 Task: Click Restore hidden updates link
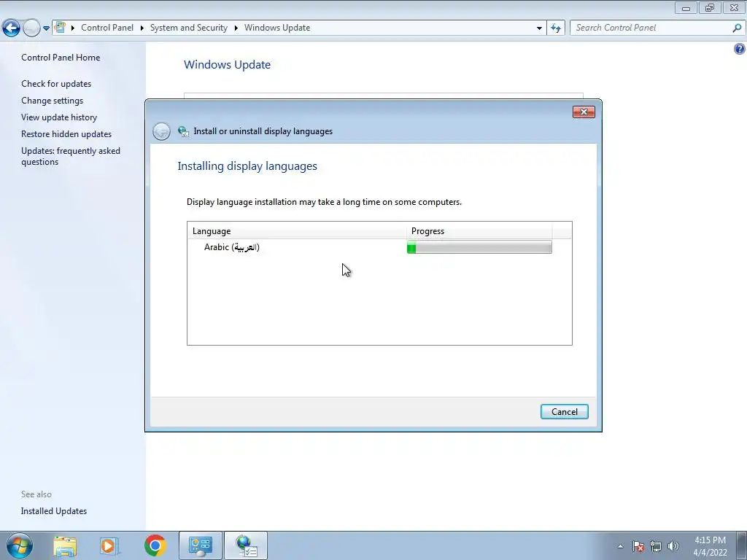coord(66,134)
